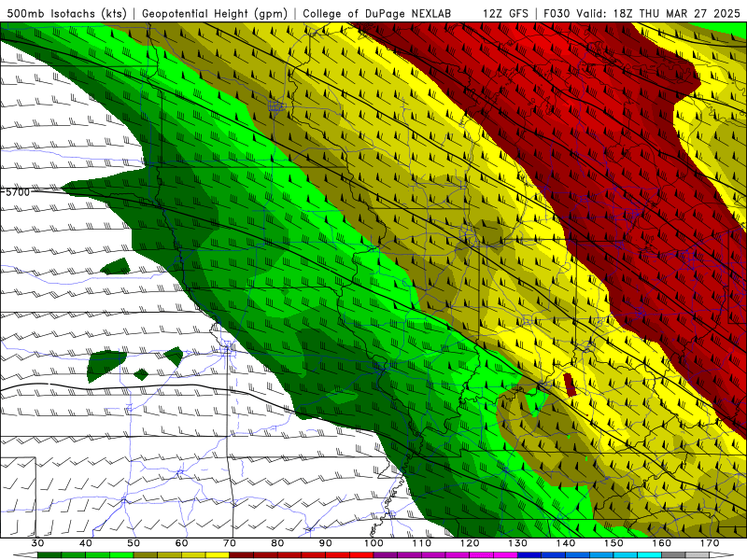This screenshot has width=747, height=560.
Task: Select the olive 50-55 kt legend swatch
Action: click(x=146, y=555)
